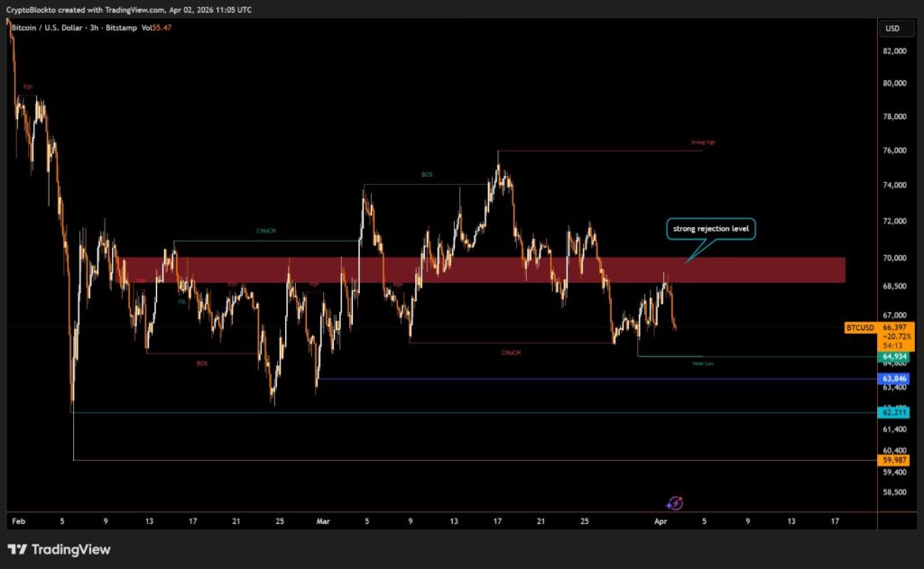Click the 'Mar' date on time axis
Image resolution: width=924 pixels, height=569 pixels.
(324, 520)
